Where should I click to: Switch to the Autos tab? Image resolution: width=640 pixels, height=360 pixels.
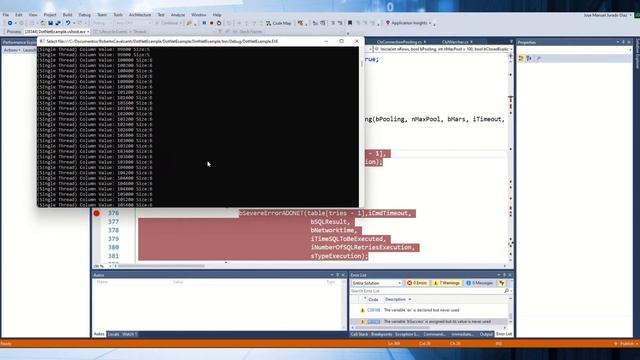pyautogui.click(x=99, y=334)
